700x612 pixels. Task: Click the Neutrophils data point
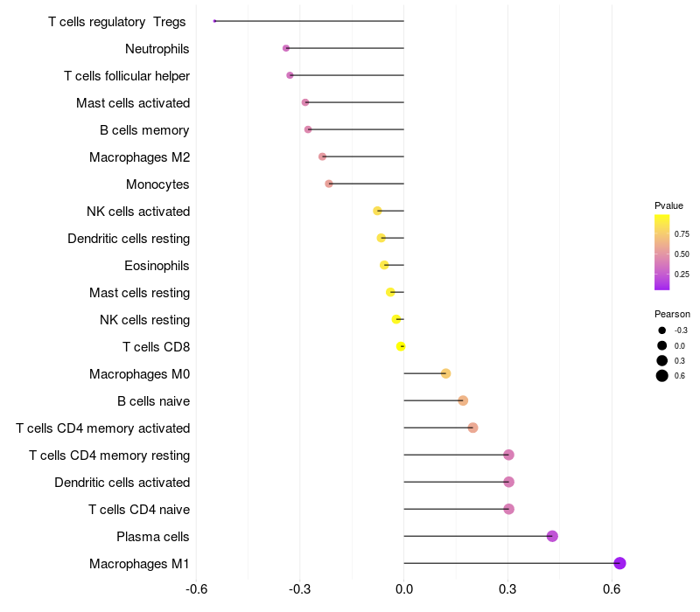[x=286, y=48]
